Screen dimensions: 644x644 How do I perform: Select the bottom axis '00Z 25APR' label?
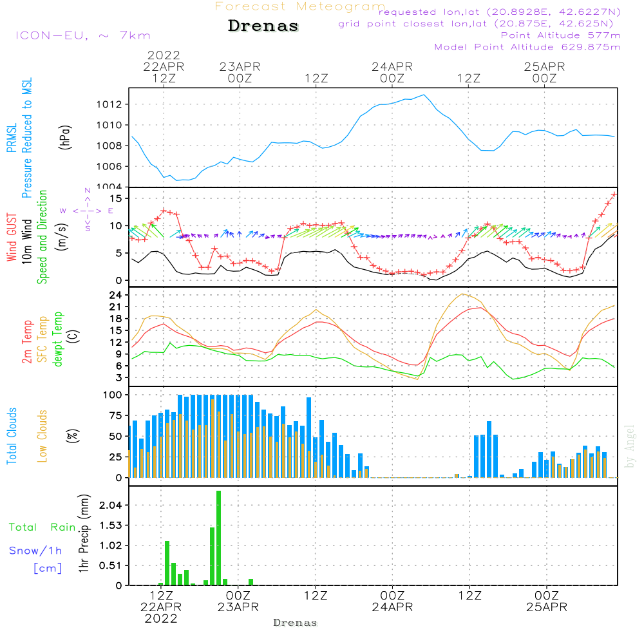tap(547, 601)
